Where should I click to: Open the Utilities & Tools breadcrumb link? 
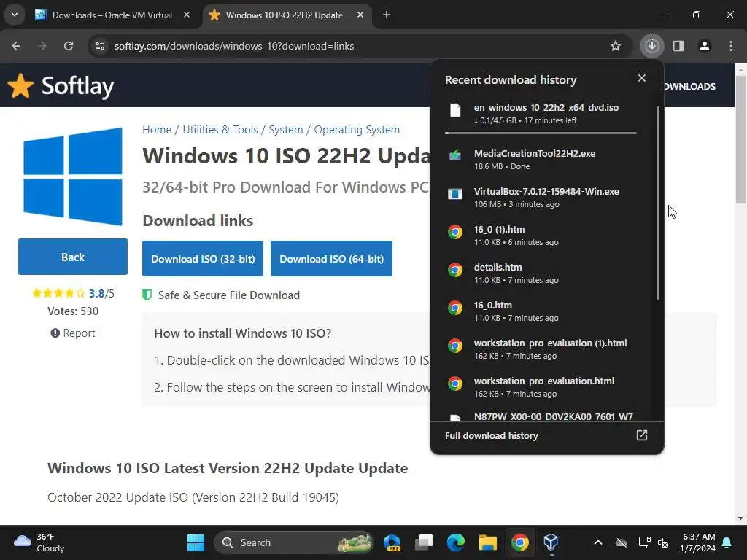tap(220, 130)
